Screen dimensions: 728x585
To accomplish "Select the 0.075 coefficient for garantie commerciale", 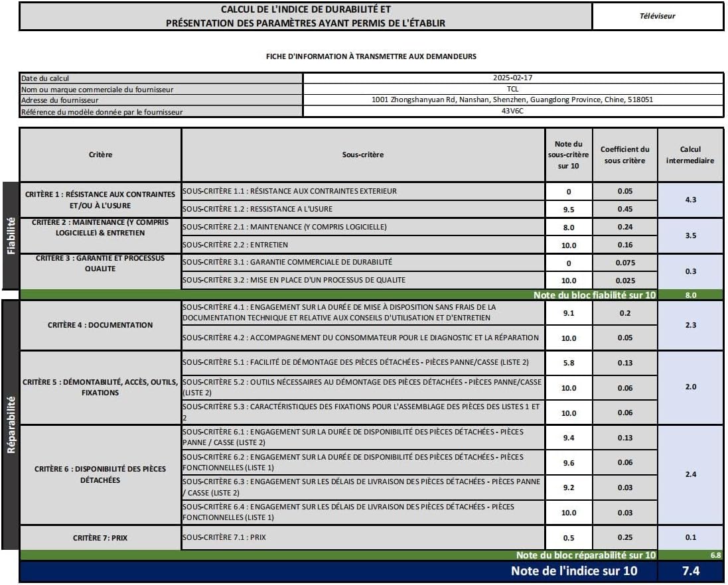I will (624, 263).
